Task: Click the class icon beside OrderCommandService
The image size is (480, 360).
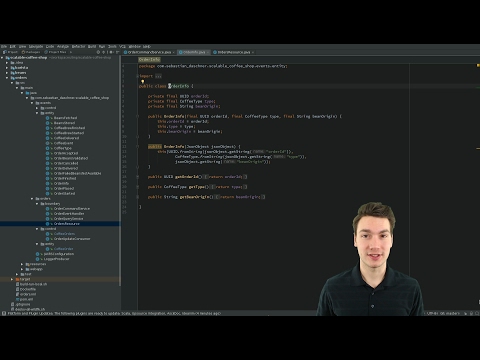Action: pyautogui.click(x=47, y=209)
